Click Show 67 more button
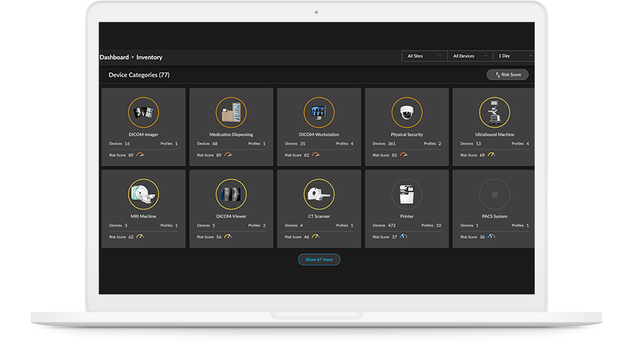Image resolution: width=630 pixels, height=364 pixels. pos(319,259)
